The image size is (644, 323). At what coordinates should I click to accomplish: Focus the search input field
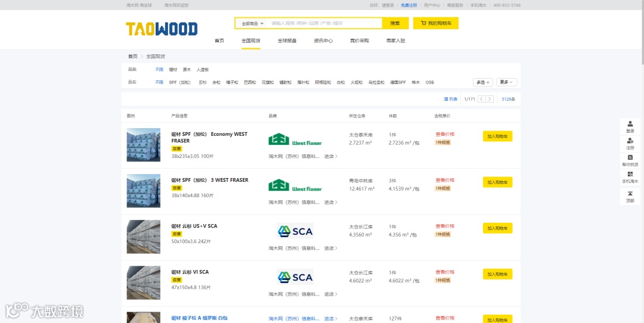click(324, 23)
